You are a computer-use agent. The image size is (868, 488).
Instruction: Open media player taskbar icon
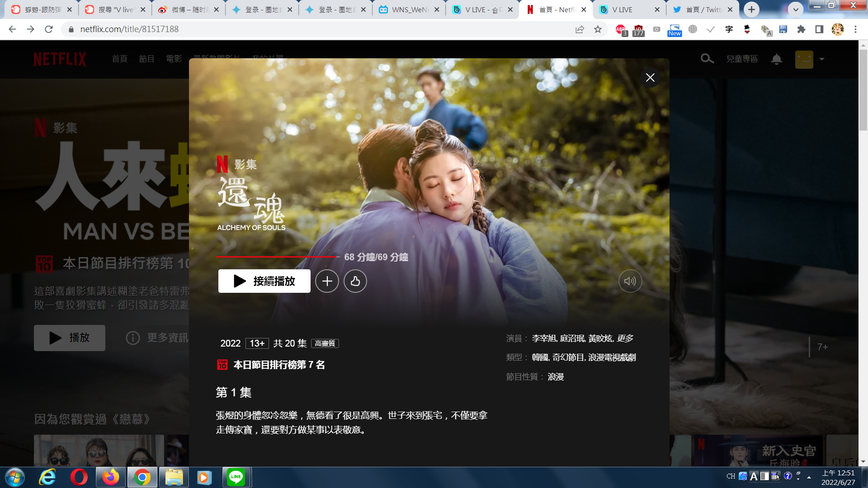pos(204,477)
